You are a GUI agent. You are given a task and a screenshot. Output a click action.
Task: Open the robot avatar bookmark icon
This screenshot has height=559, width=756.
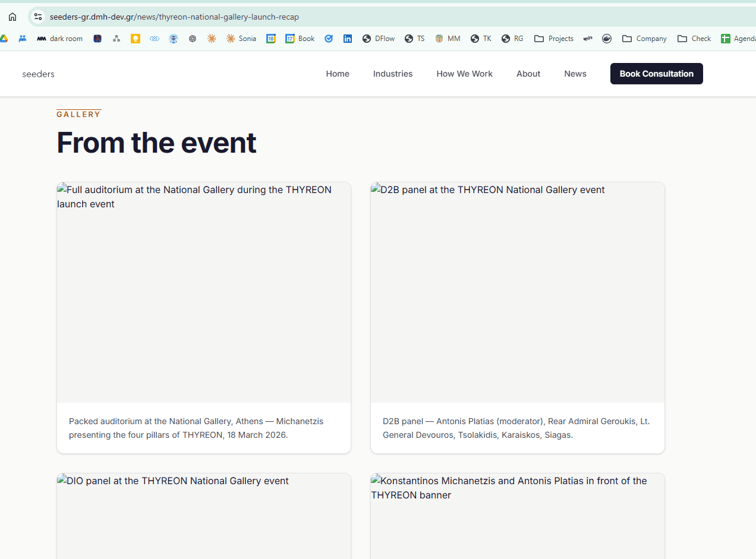174,39
